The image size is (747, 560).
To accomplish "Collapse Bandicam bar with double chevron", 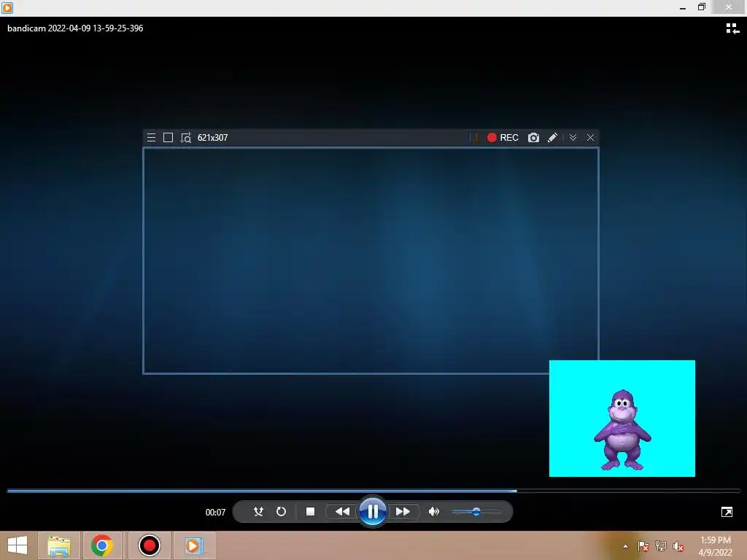I will pyautogui.click(x=573, y=138).
